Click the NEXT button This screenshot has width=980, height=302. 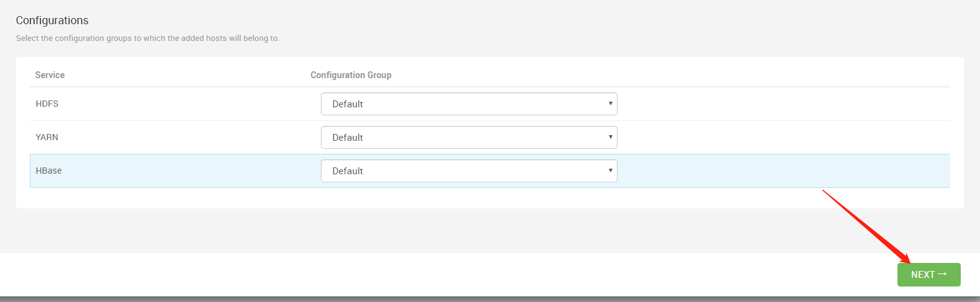pyautogui.click(x=928, y=275)
